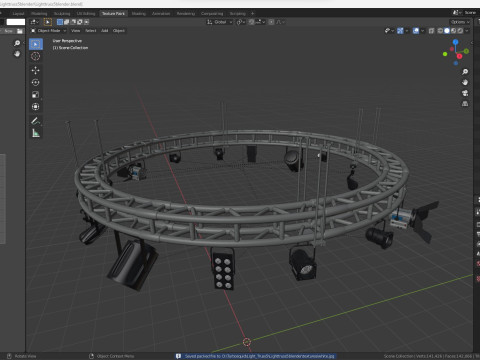Open the Add menu in viewport header
This screenshot has height=360, width=480.
[105, 31]
